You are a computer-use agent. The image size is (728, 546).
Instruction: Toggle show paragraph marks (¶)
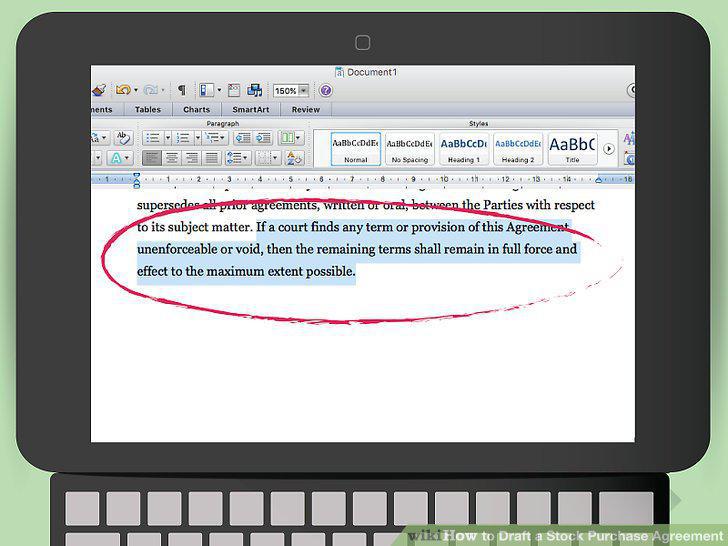pyautogui.click(x=182, y=90)
